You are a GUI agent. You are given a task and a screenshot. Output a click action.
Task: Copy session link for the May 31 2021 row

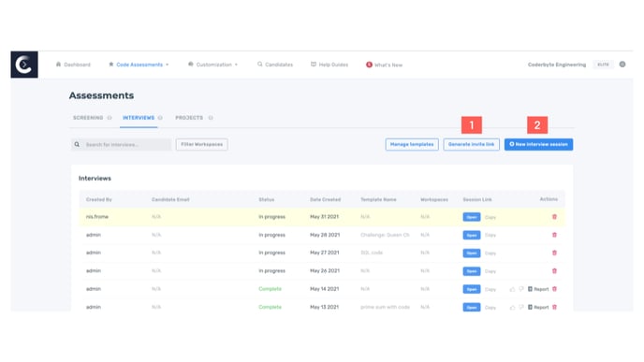click(490, 217)
